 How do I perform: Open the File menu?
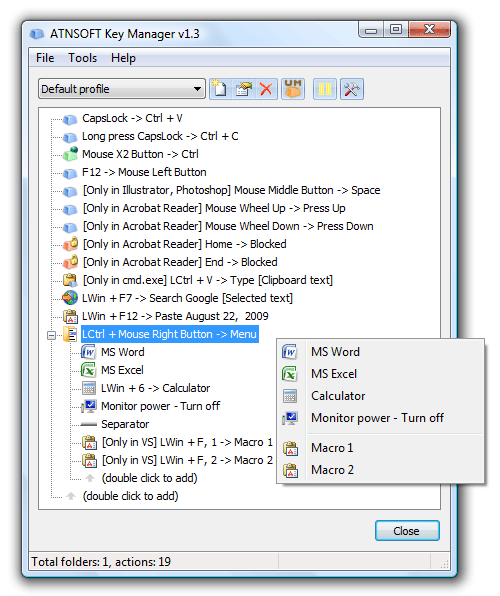click(x=45, y=58)
